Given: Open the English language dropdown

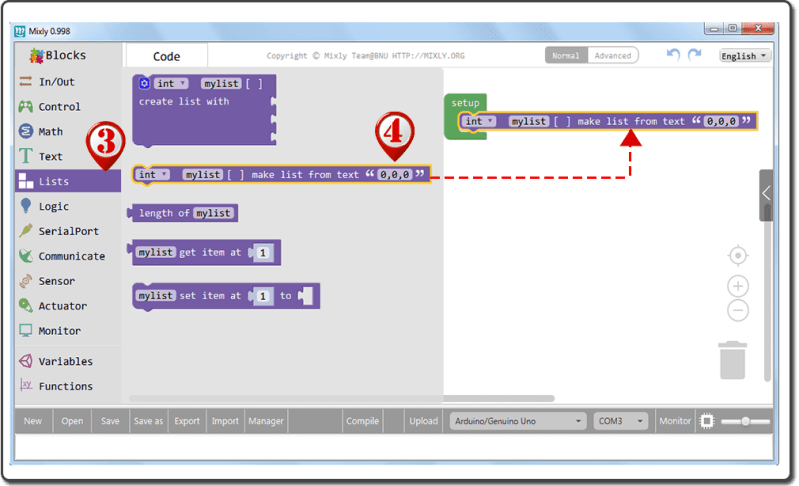Looking at the screenshot, I should pos(744,56).
